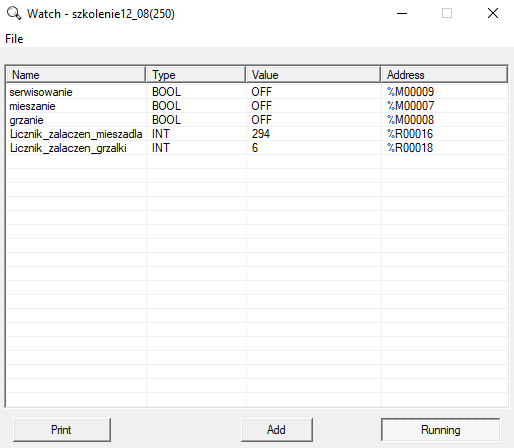
Task: Select the Licznik_zalaczen_mieszadla row
Action: tap(257, 134)
